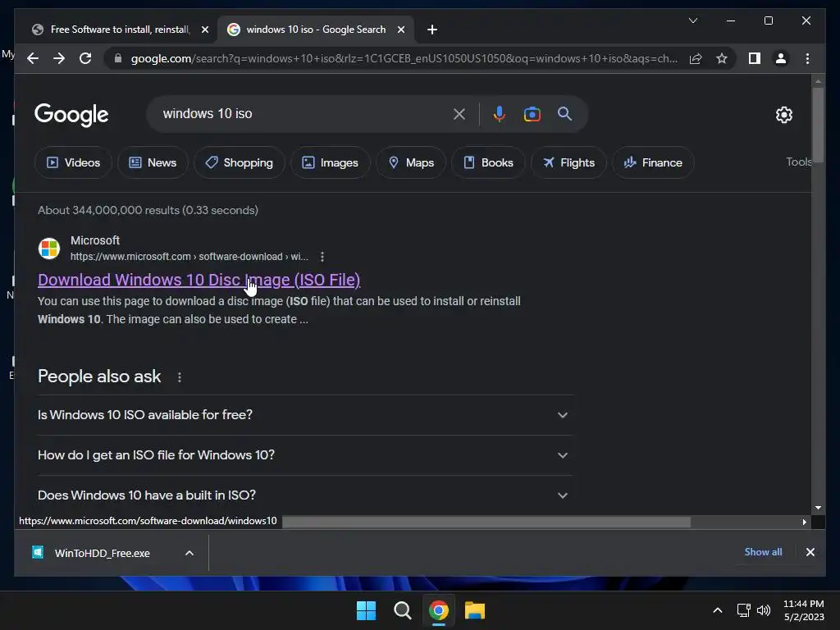
Task: Filter results by News
Action: coord(153,162)
